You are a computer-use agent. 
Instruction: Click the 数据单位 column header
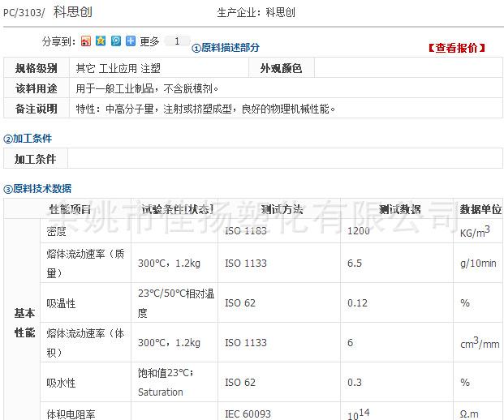click(480, 209)
